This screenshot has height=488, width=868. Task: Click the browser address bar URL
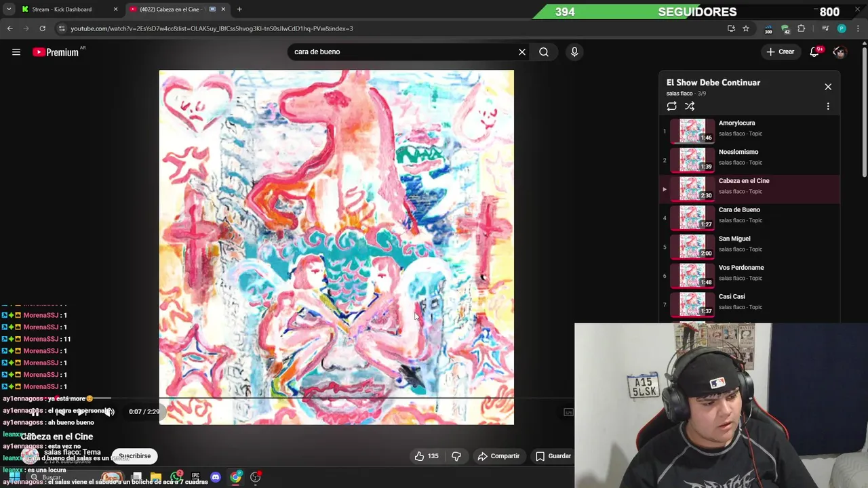pyautogui.click(x=212, y=28)
